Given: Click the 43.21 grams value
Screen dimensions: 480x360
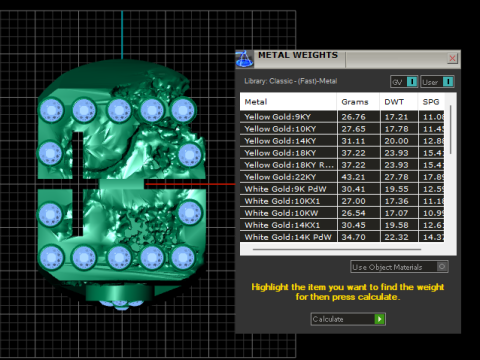Looking at the screenshot, I should pyautogui.click(x=353, y=177).
